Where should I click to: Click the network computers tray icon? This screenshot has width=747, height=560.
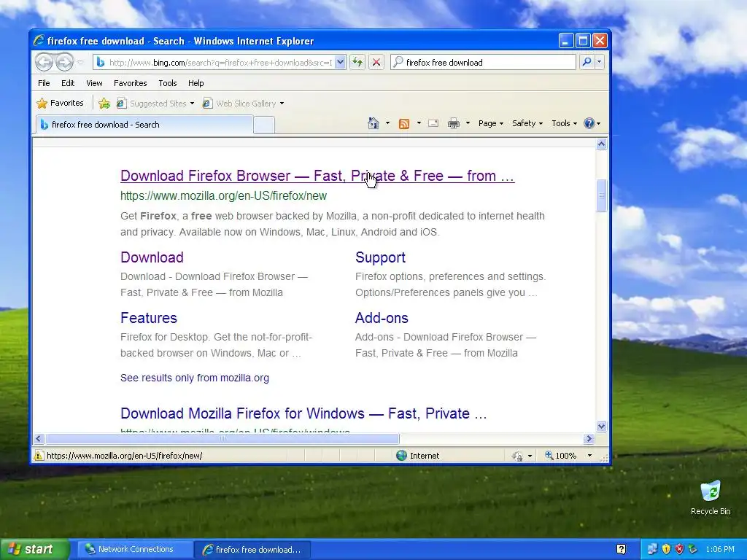click(652, 549)
